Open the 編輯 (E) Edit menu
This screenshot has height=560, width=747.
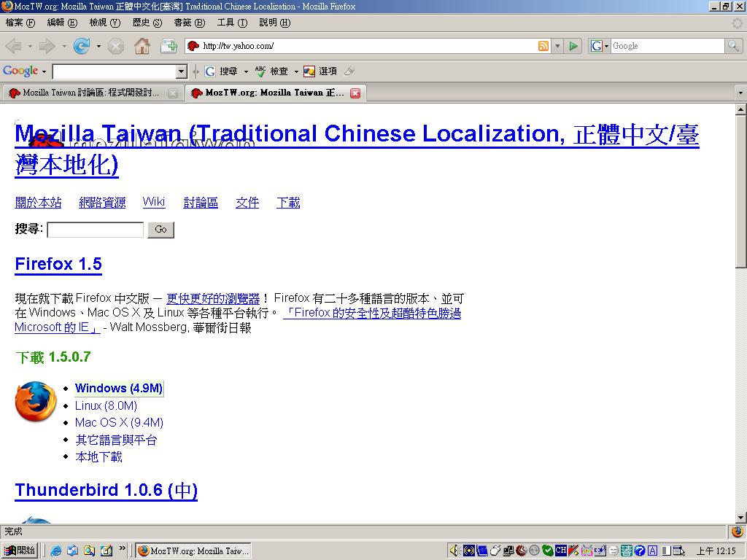62,23
